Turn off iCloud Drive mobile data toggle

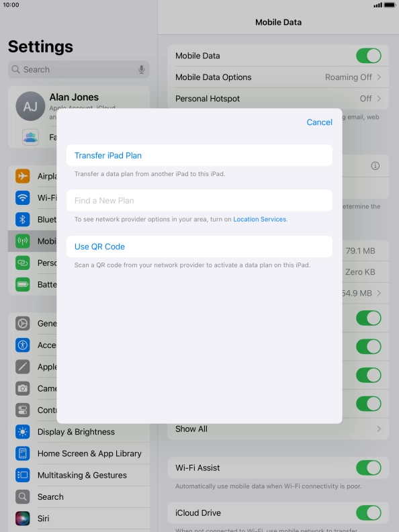[369, 513]
